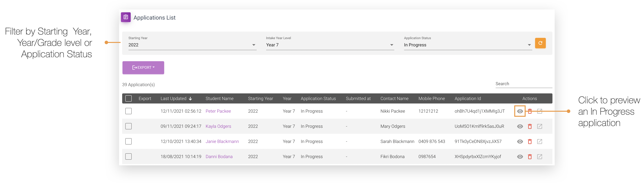The width and height of the screenshot is (644, 183).
Task: Click the purple Applications List clipboard icon
Action: 126,17
